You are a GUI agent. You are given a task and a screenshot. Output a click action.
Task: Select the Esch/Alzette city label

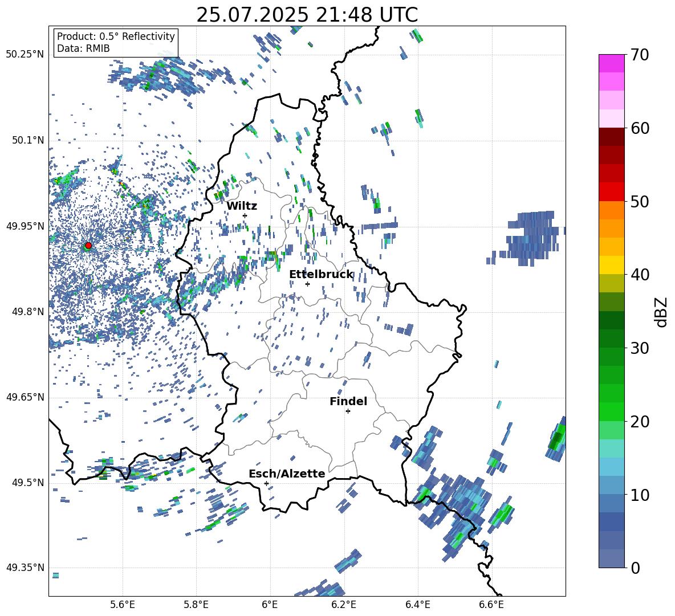coord(287,474)
